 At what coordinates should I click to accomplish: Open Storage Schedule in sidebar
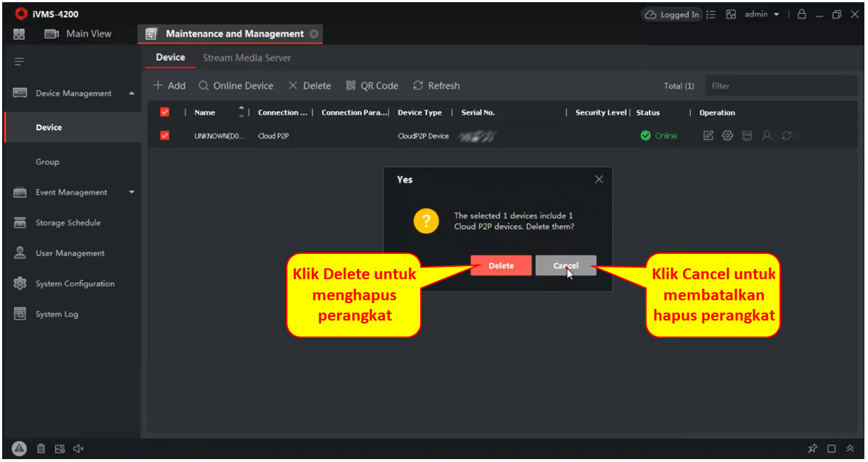[x=68, y=223]
